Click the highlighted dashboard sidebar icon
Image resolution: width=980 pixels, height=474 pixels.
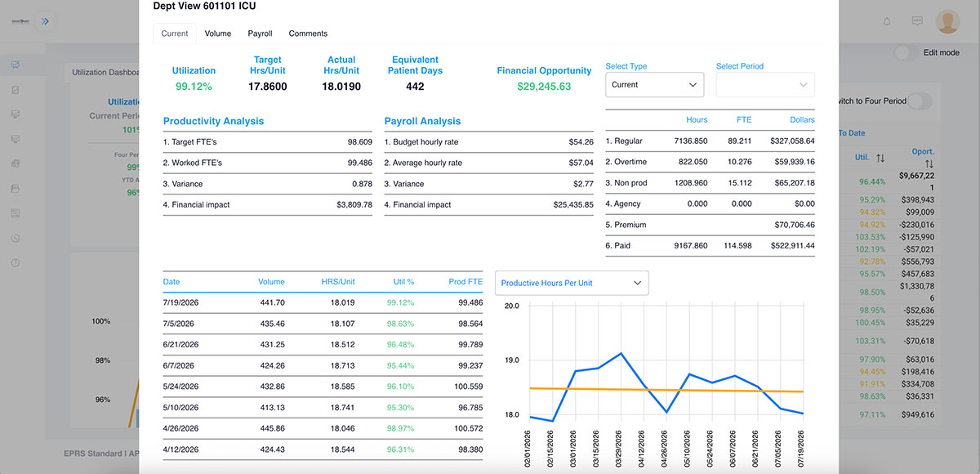[x=16, y=65]
